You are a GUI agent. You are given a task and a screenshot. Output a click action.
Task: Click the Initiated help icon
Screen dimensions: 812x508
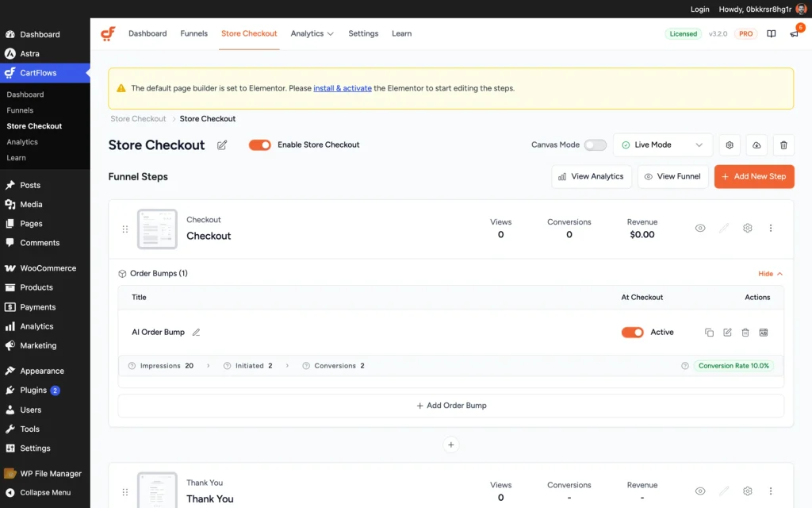pos(227,366)
